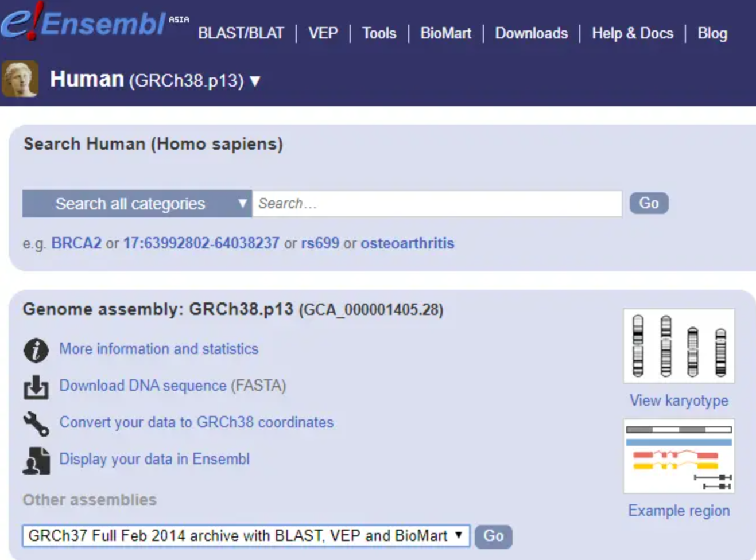Click the Display your data icon
This screenshot has height=560, width=756.
34,458
